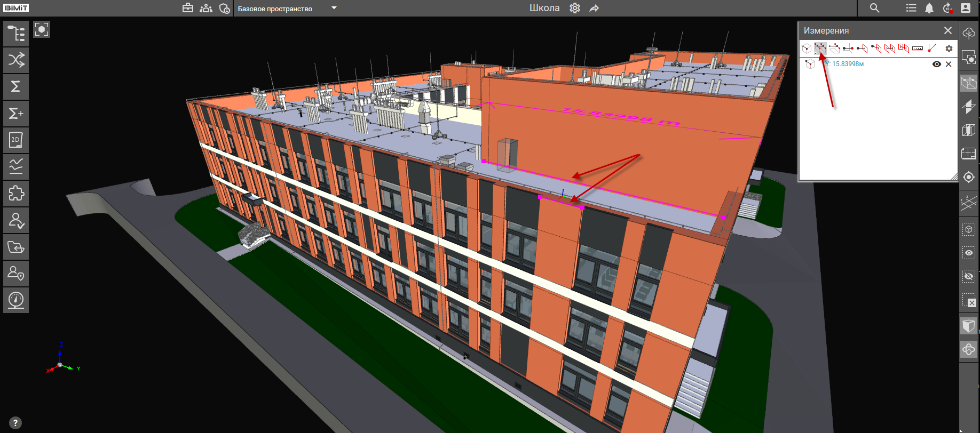980x433 pixels.
Task: Open the user account menu
Action: click(965, 8)
